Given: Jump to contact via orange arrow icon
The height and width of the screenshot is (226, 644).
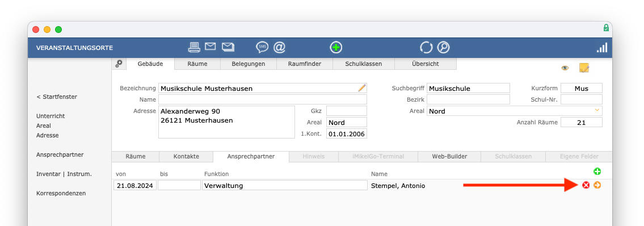Looking at the screenshot, I should (x=597, y=185).
